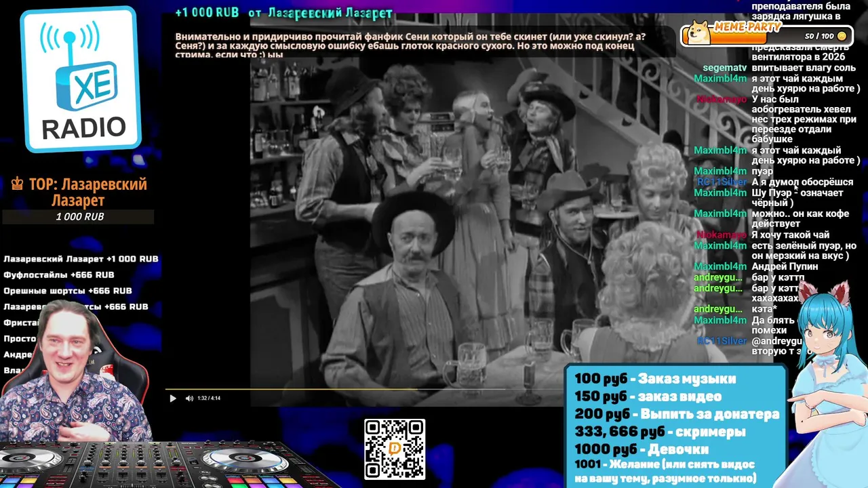Select the 'Фуфлостайлы +666 RUB' list row
The width and height of the screenshot is (868, 488).
pyautogui.click(x=59, y=274)
